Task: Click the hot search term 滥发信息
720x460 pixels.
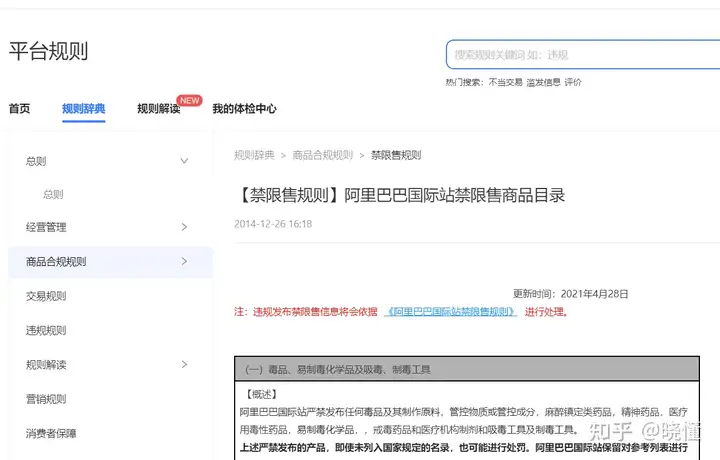Action: [x=543, y=82]
